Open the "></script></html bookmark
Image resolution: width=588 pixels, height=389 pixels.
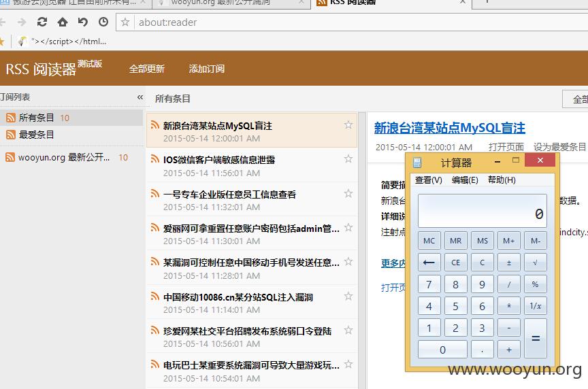(62, 41)
